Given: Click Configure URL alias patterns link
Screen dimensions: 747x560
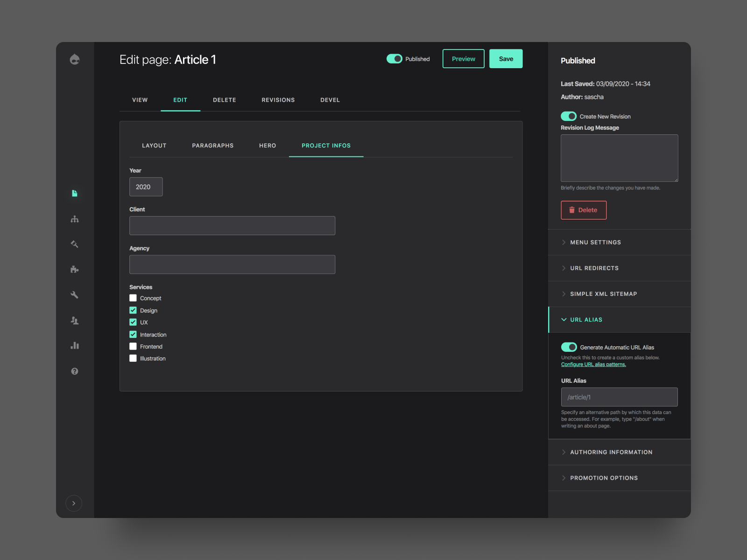Looking at the screenshot, I should tap(593, 364).
